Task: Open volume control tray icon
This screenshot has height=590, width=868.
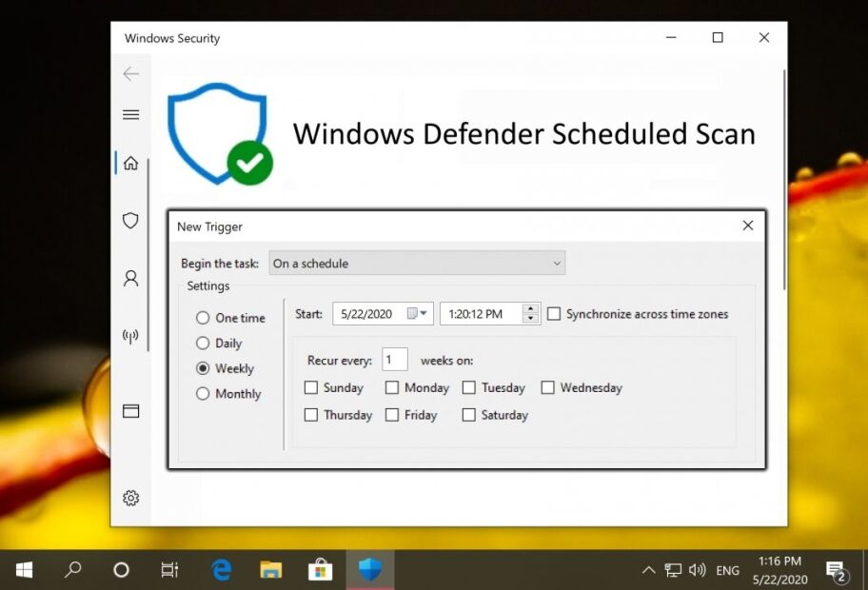Action: click(698, 570)
